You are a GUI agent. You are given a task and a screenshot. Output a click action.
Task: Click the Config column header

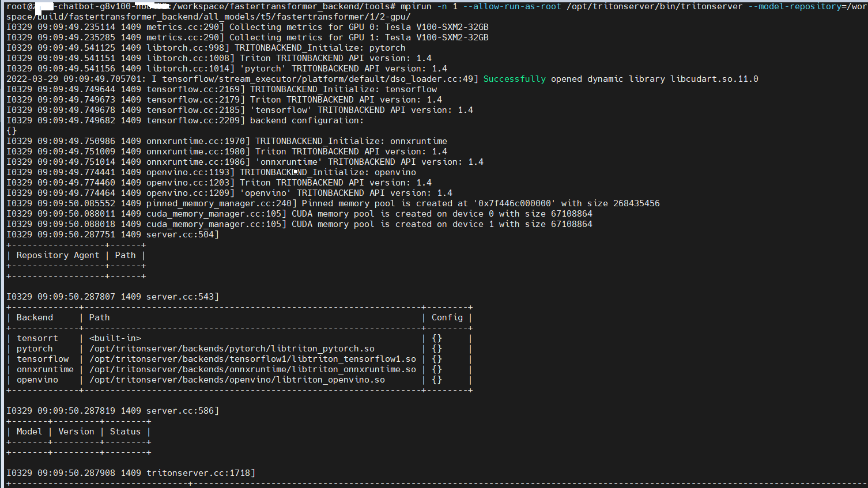point(447,317)
